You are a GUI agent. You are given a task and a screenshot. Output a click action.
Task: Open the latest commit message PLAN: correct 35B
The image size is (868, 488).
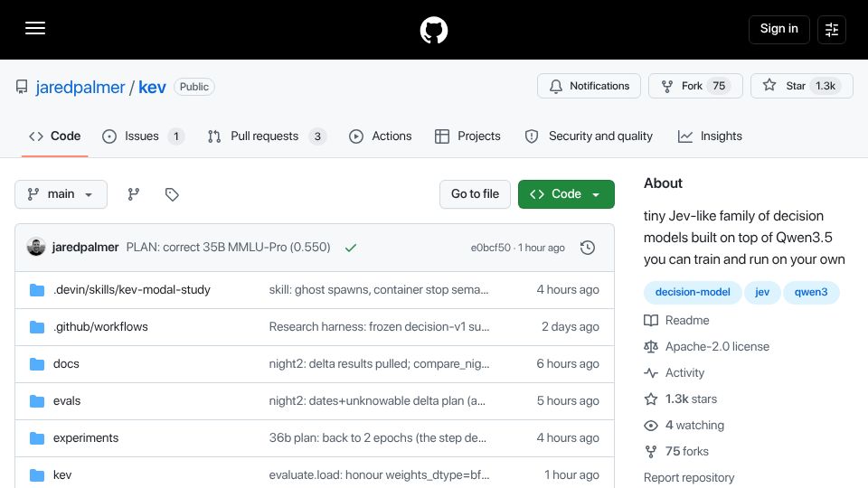[x=228, y=248]
